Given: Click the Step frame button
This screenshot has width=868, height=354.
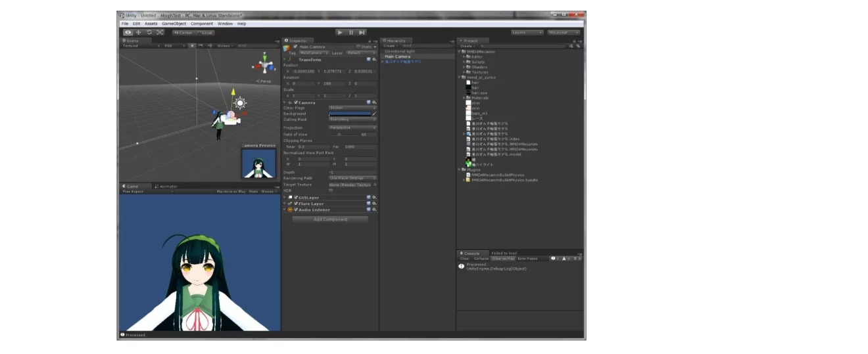Looking at the screenshot, I should (362, 32).
